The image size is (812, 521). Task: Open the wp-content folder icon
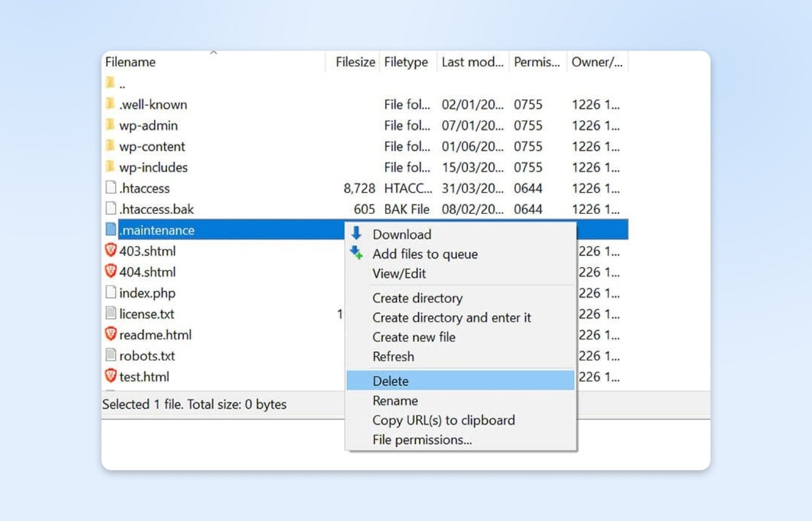(111, 146)
